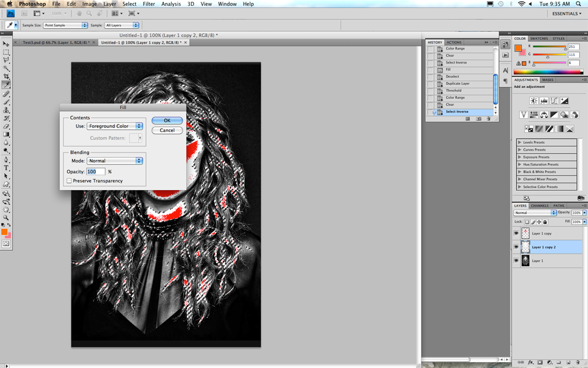Select the Zoom tool in the toolbox
This screenshot has height=368, width=588.
click(6, 217)
